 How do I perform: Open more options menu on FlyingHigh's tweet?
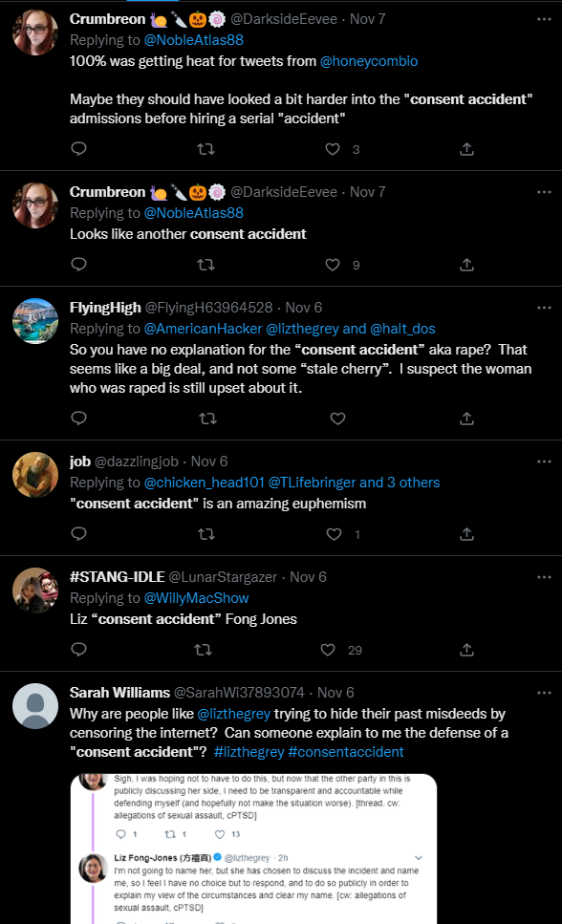tap(544, 308)
